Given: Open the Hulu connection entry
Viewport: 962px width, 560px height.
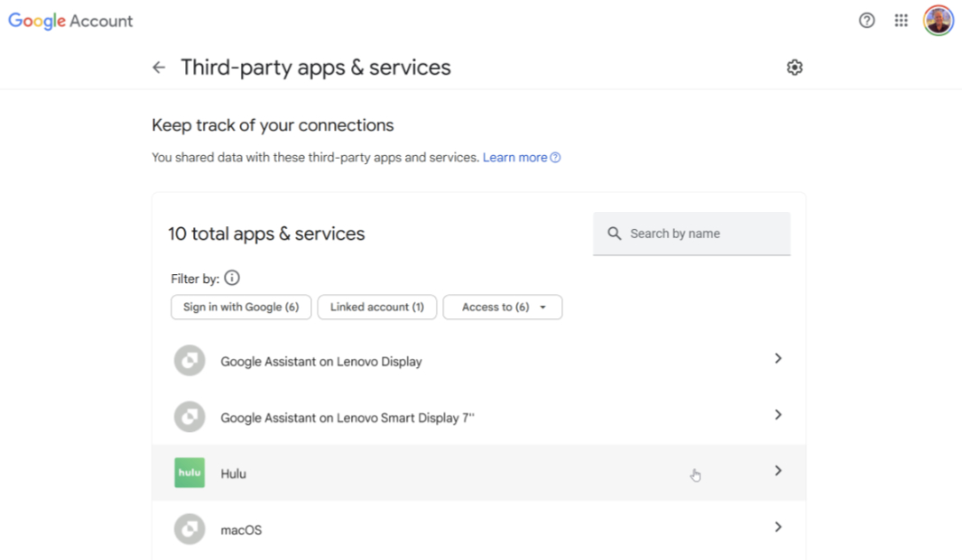Looking at the screenshot, I should (x=478, y=473).
